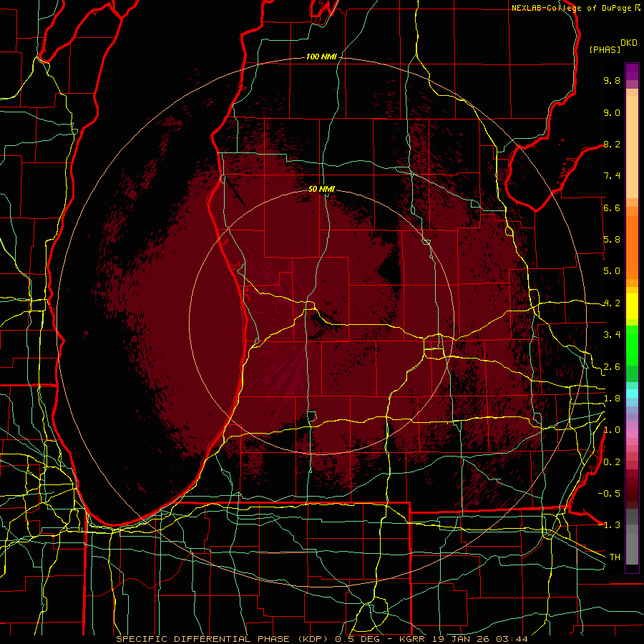The height and width of the screenshot is (644, 644).
Task: Click the 0.2 value on the color scale
Action: [x=612, y=462]
